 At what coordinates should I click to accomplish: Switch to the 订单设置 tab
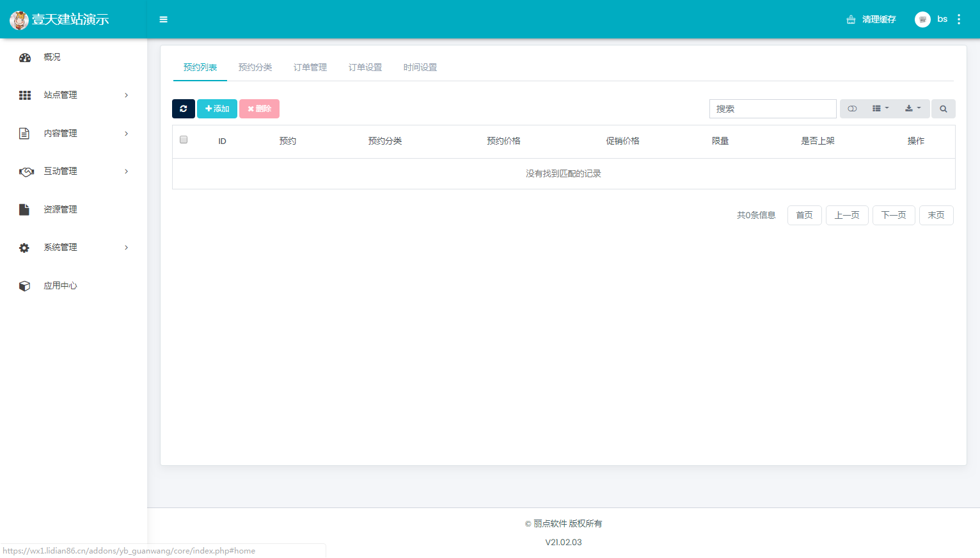pos(365,67)
